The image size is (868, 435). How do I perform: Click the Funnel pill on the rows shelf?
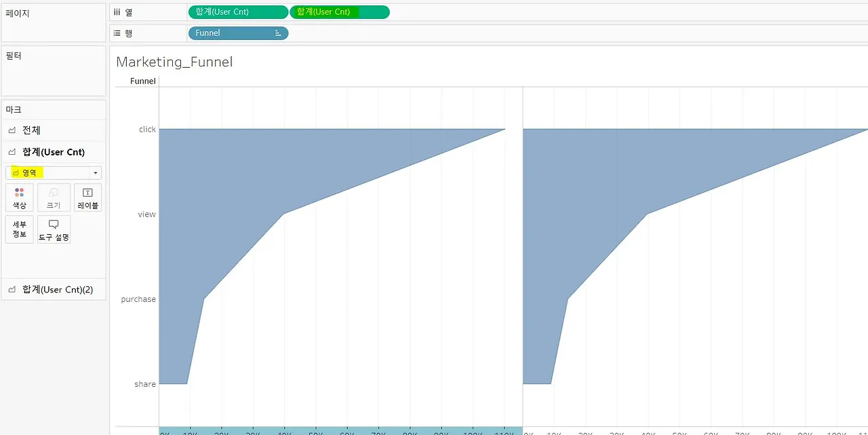(x=238, y=33)
